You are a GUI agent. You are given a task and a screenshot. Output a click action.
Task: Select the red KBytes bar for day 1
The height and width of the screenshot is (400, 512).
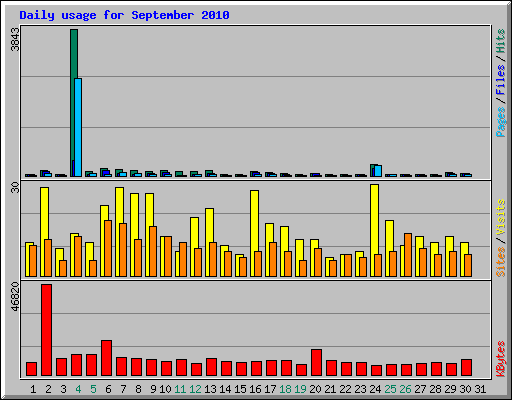click(x=31, y=369)
